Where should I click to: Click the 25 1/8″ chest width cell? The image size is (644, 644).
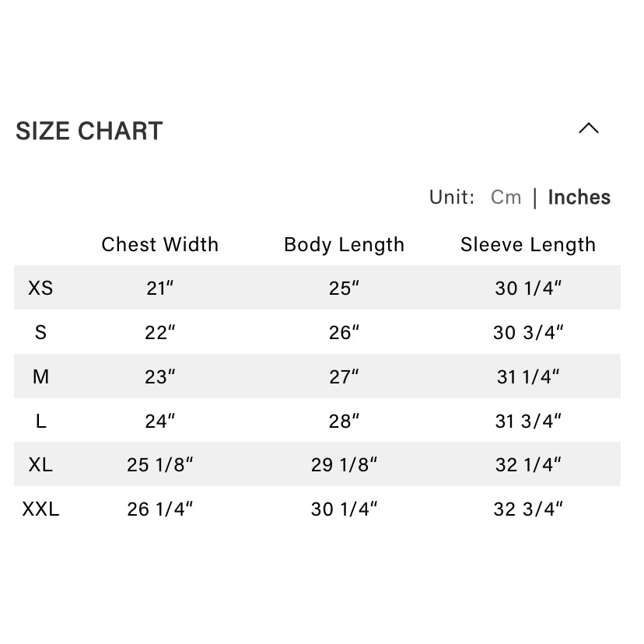[x=160, y=465]
